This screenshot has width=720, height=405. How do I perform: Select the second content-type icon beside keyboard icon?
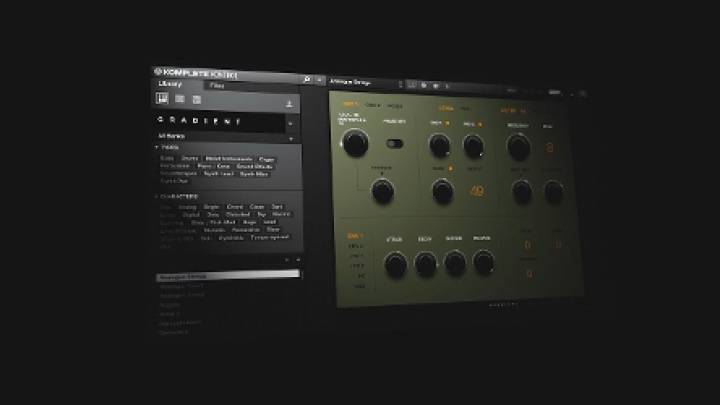pos(180,99)
